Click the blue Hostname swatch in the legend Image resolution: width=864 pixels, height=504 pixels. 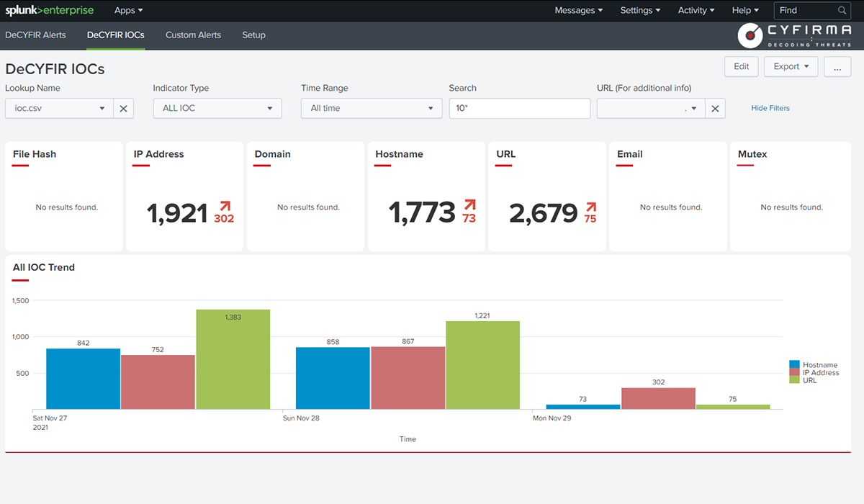point(794,364)
